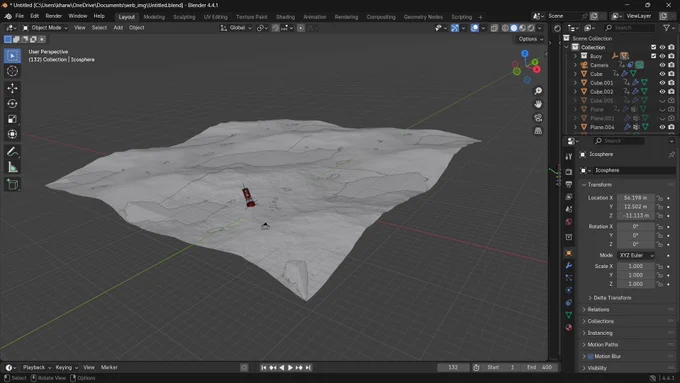Expand Buoy in the outliner
The width and height of the screenshot is (680, 383).
[575, 56]
